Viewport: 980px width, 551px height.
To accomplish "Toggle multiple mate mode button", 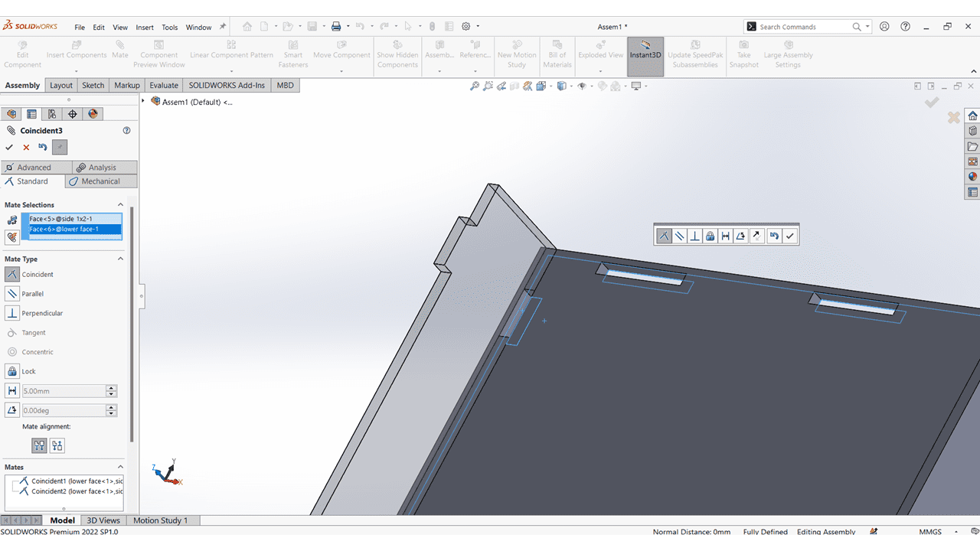I will 12,238.
